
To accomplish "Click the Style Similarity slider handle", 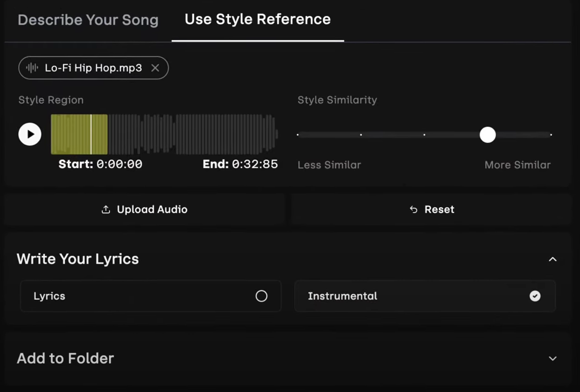I will click(x=487, y=135).
